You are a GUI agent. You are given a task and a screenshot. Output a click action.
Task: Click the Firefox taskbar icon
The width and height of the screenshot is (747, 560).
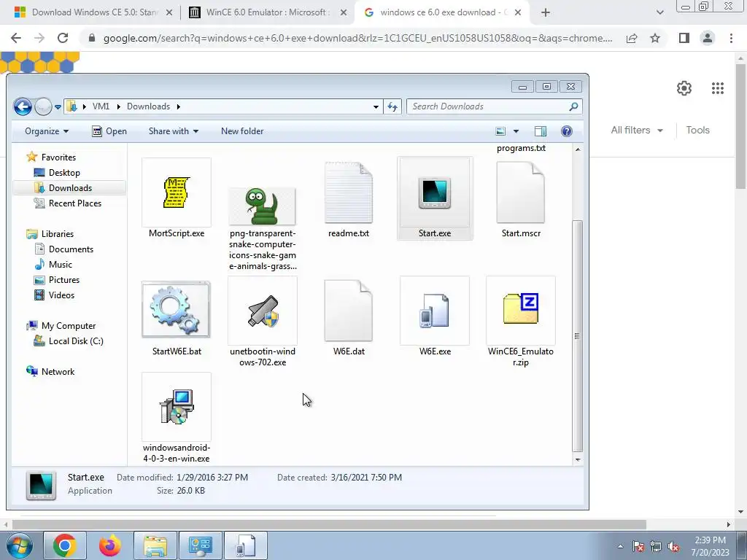(110, 545)
